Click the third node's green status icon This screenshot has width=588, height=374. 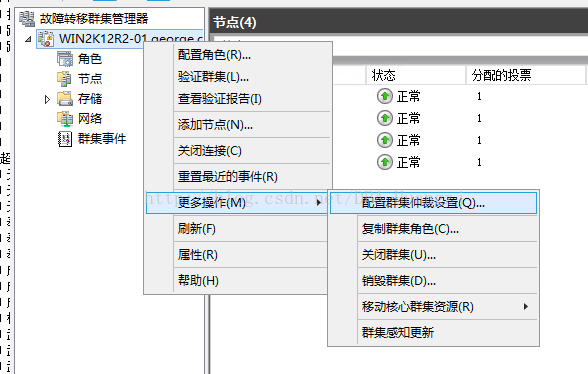[385, 140]
